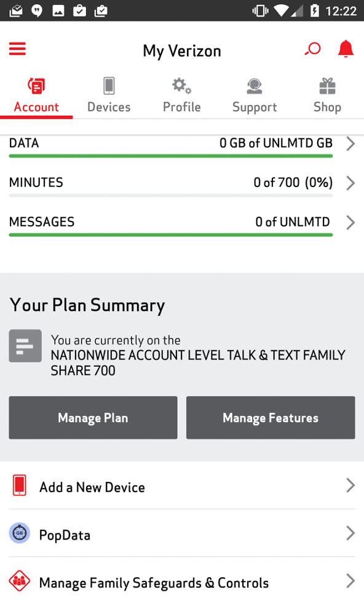Select the Devices phone icon
The image size is (364, 603).
pos(109,86)
